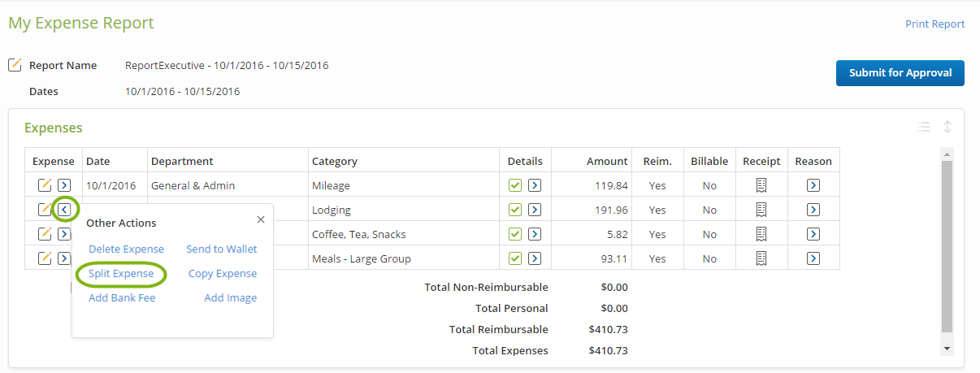980x373 pixels.
Task: View receipt icon for Meals - Large Group
Action: pos(761,258)
